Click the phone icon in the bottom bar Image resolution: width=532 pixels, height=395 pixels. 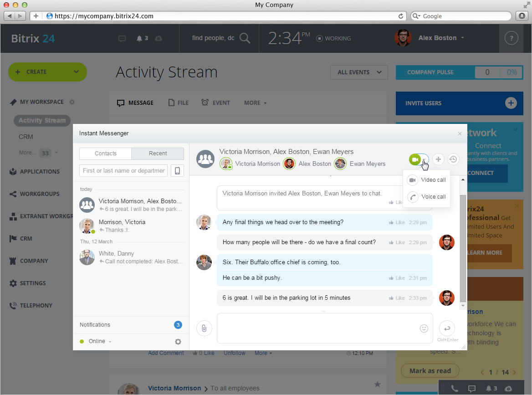[x=454, y=389]
